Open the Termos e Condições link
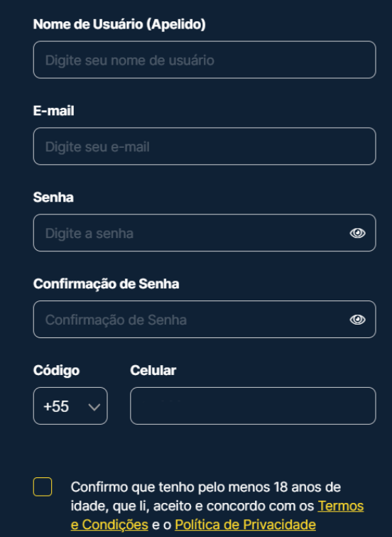Image resolution: width=392 pixels, height=537 pixels. coord(341,506)
